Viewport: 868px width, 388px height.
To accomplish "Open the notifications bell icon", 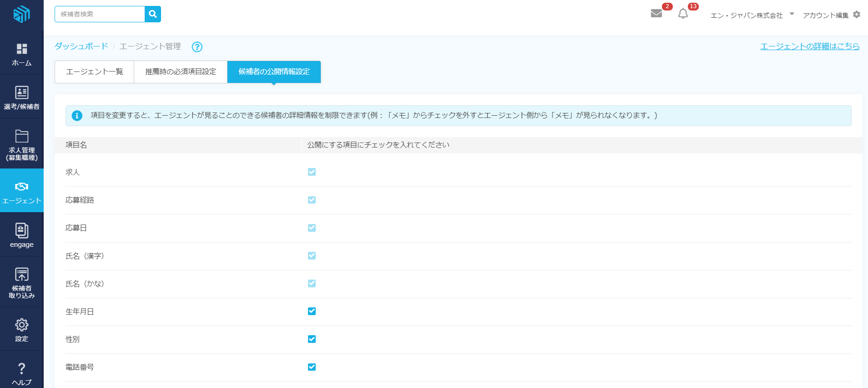I will (x=683, y=14).
